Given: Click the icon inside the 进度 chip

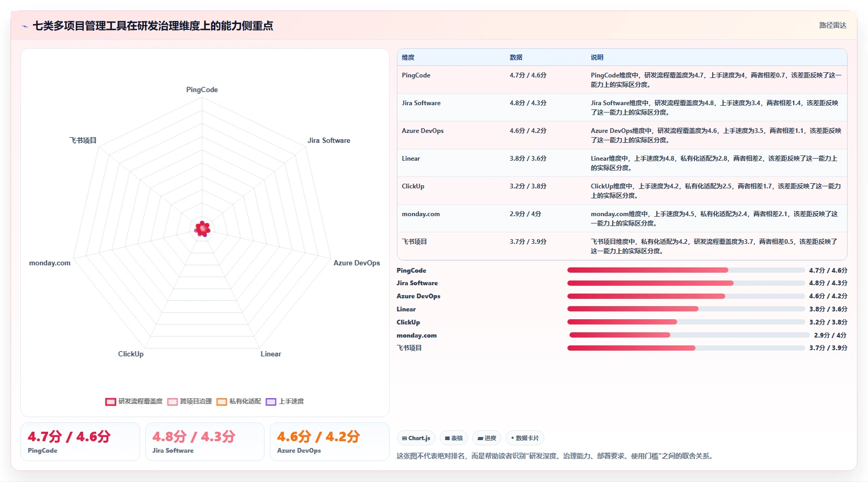Looking at the screenshot, I should click(480, 439).
